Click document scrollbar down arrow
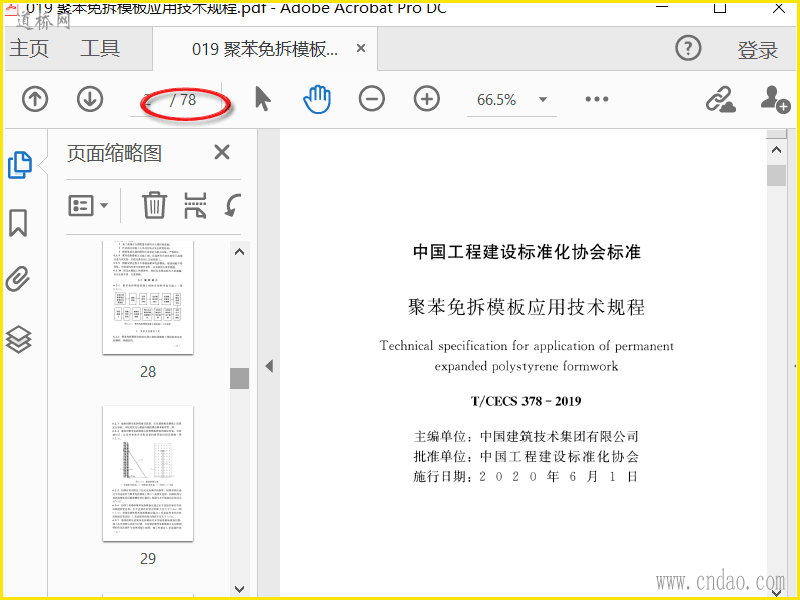The image size is (800, 600). tap(777, 591)
